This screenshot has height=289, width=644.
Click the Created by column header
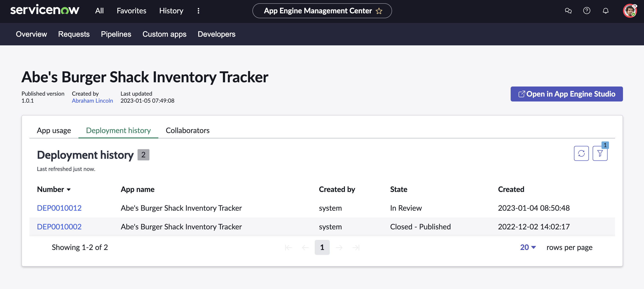(x=337, y=189)
